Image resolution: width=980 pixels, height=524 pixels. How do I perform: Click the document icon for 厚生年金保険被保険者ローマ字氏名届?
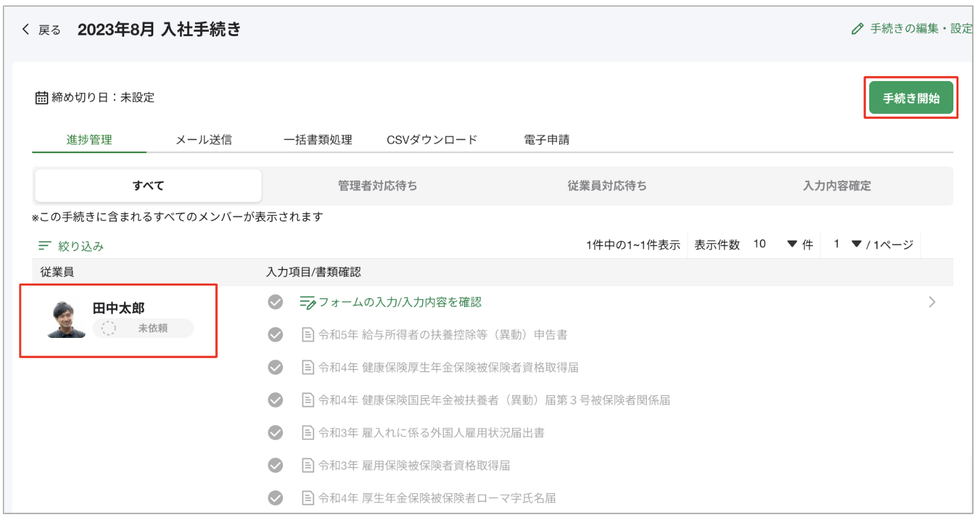308,498
